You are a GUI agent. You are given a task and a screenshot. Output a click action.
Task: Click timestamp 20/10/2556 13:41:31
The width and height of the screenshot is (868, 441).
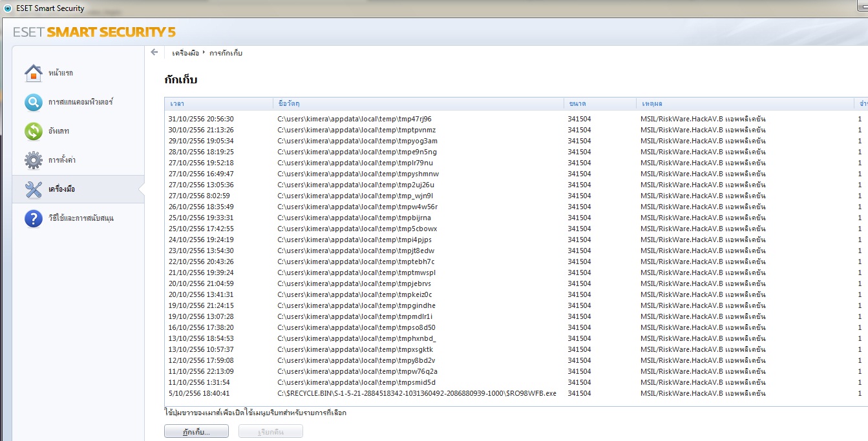click(x=201, y=294)
